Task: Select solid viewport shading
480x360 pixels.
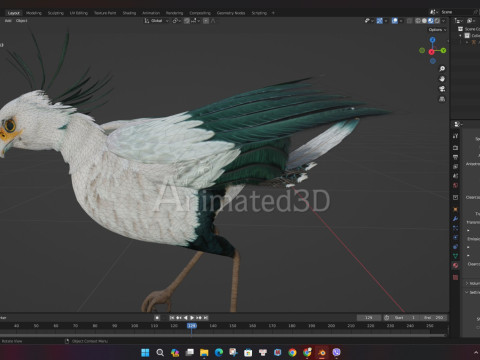Action: (424, 21)
